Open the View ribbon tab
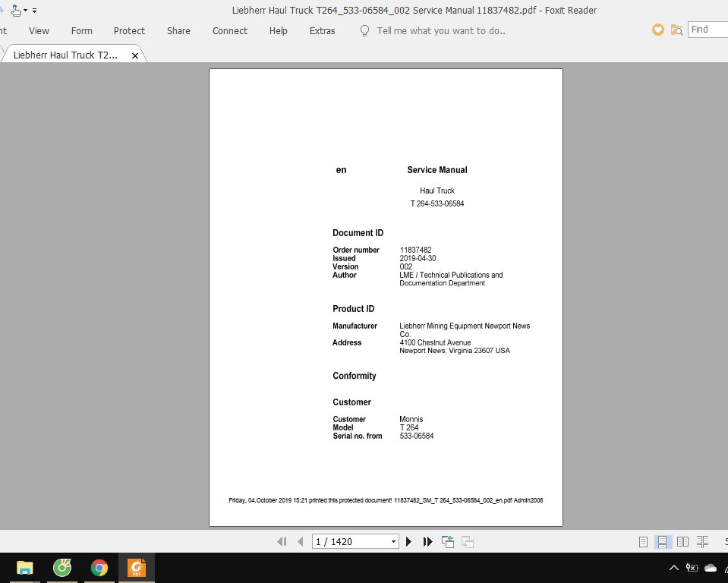 coord(39,30)
